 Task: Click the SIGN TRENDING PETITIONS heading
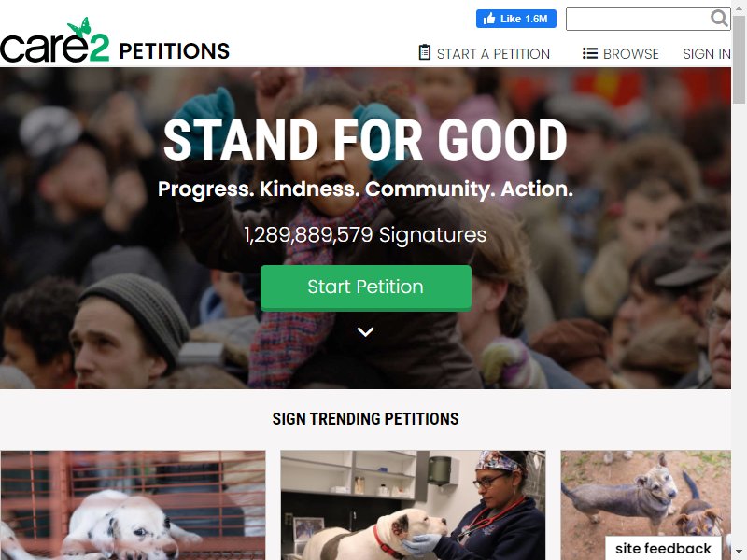tap(365, 418)
